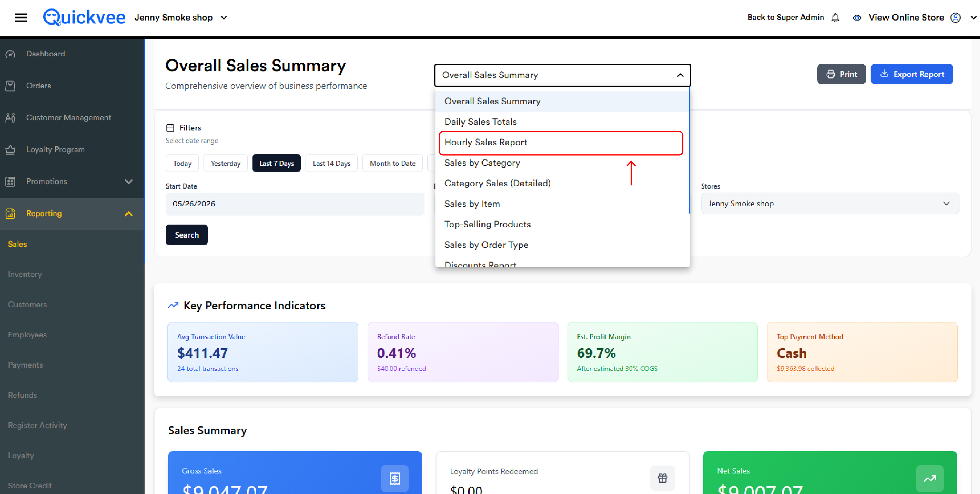Image resolution: width=980 pixels, height=494 pixels.
Task: Select the Yesterday date filter
Action: (226, 163)
